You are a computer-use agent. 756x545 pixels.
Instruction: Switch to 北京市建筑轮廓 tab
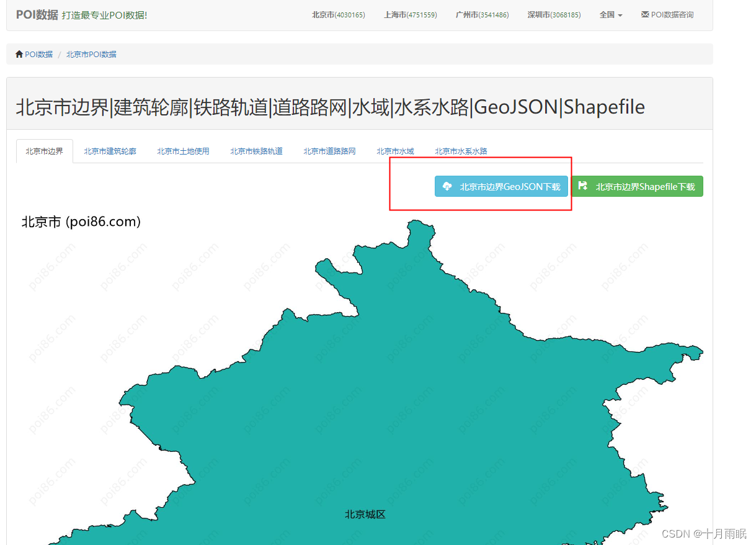[x=110, y=151]
